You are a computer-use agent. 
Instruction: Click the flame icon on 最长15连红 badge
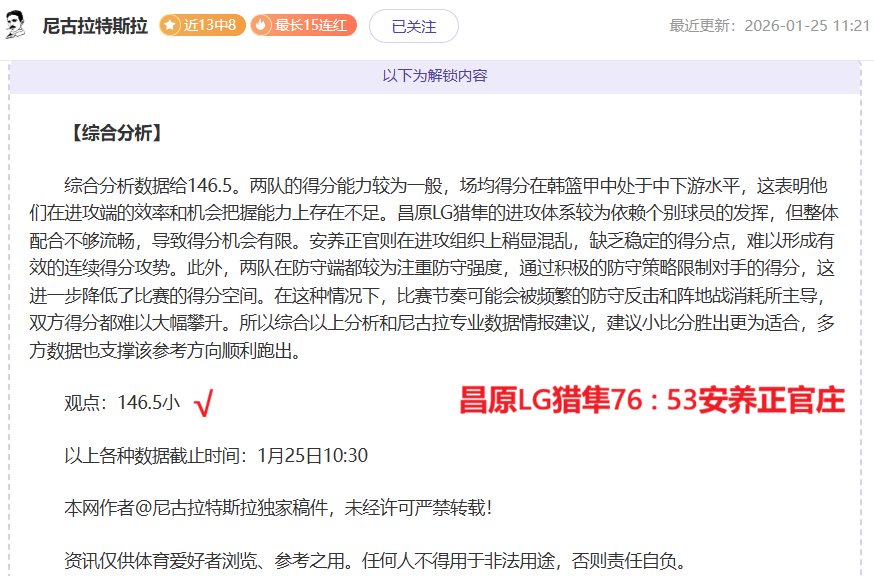[261, 26]
